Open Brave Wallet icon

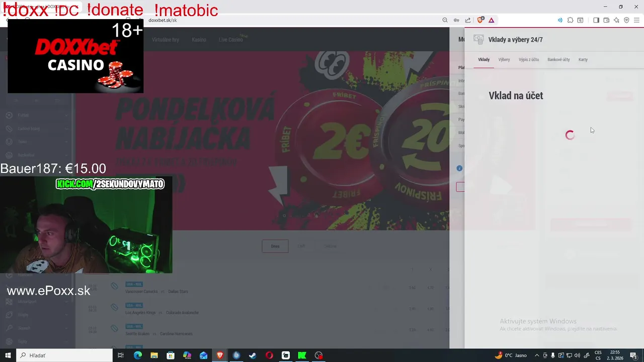(x=606, y=20)
